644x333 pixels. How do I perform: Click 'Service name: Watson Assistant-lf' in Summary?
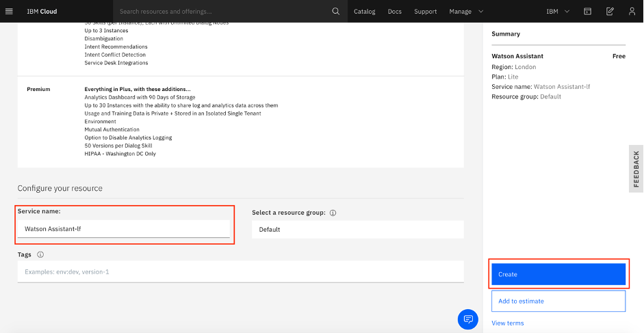click(x=541, y=87)
